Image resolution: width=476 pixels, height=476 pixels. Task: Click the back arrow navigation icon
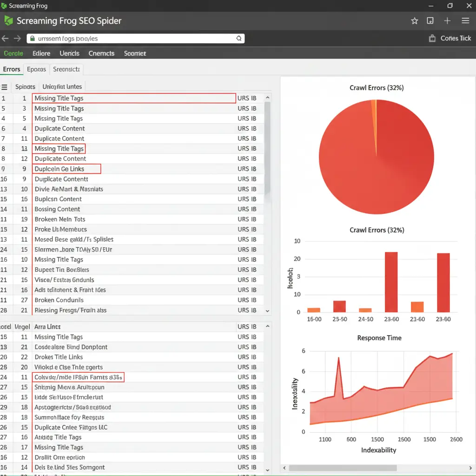coord(5,39)
